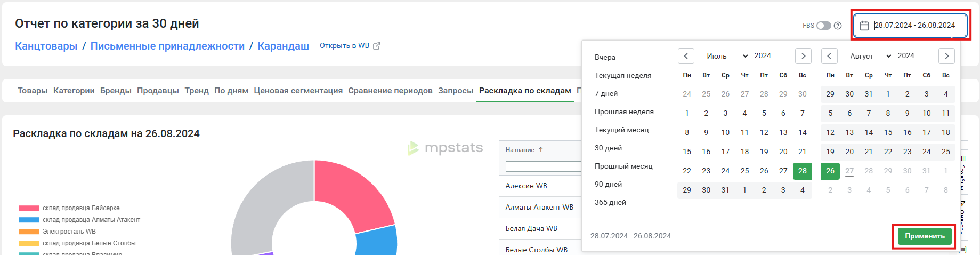Viewport: 980px width, 255px height.
Task: Choose the 7 дней preset
Action: pos(606,93)
